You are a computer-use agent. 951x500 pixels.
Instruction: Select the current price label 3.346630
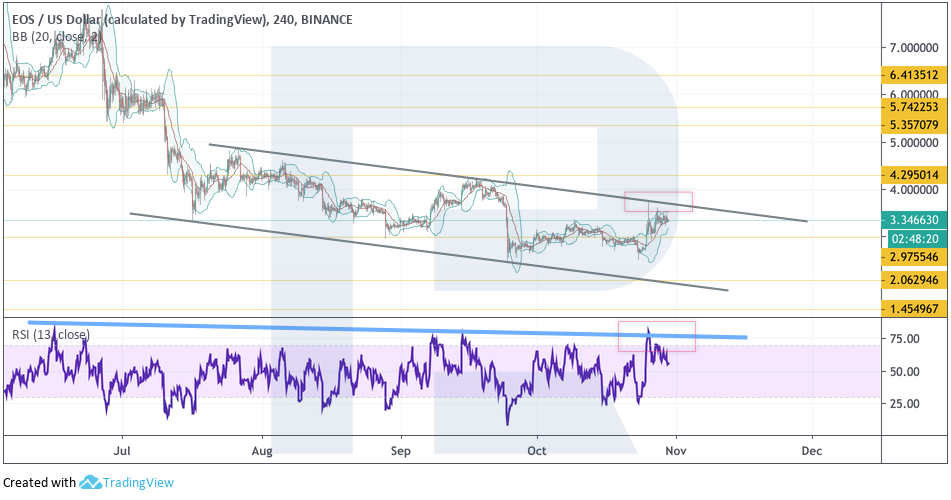point(912,220)
